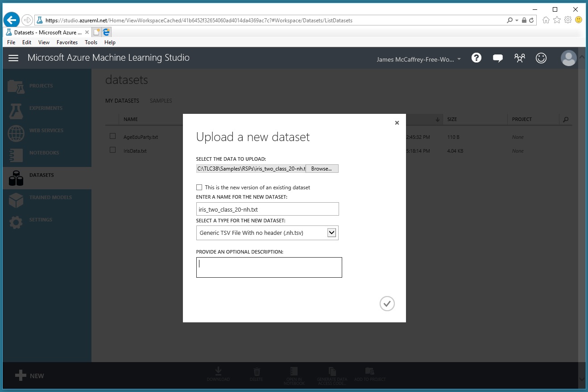
Task: Open the Favorites menu
Action: pyautogui.click(x=67, y=42)
